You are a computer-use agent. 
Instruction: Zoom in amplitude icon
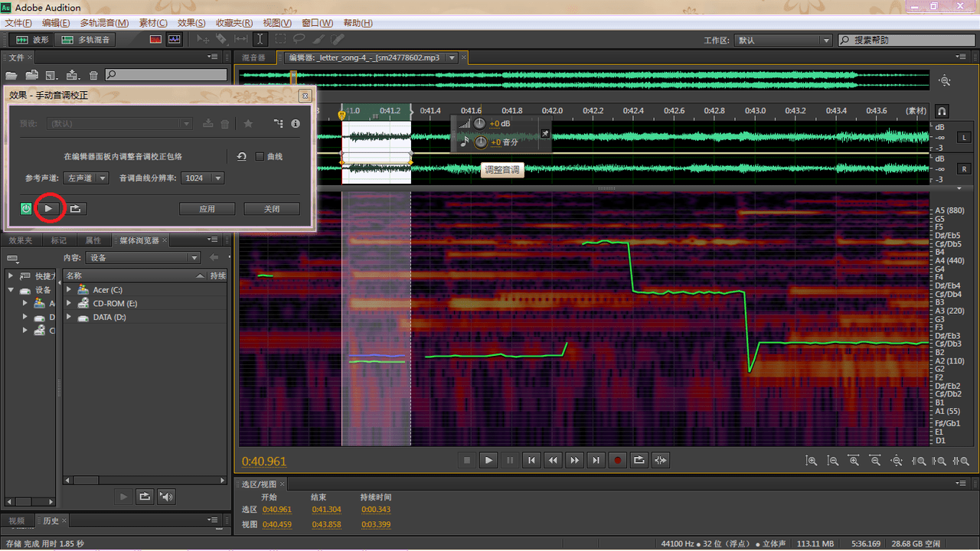tap(812, 460)
